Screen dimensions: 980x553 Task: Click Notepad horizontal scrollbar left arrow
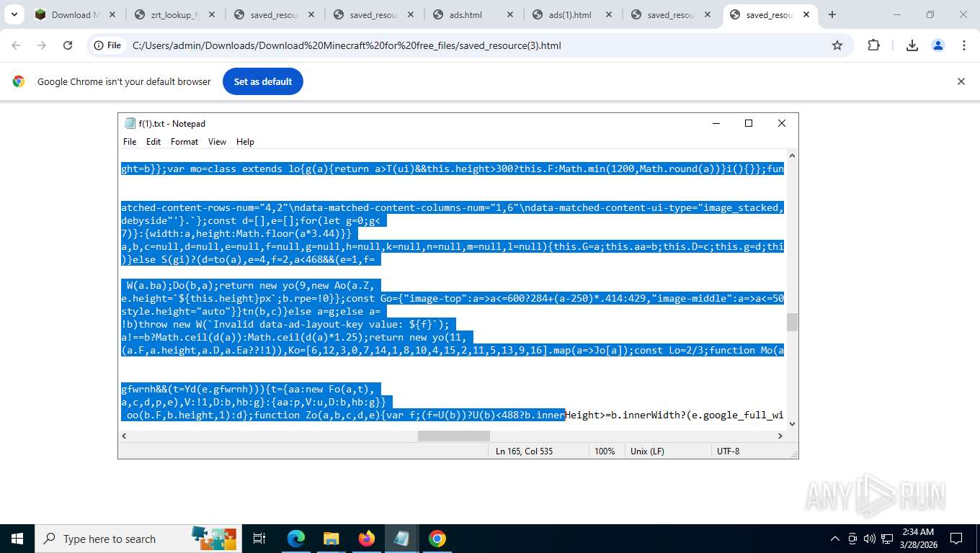[124, 436]
